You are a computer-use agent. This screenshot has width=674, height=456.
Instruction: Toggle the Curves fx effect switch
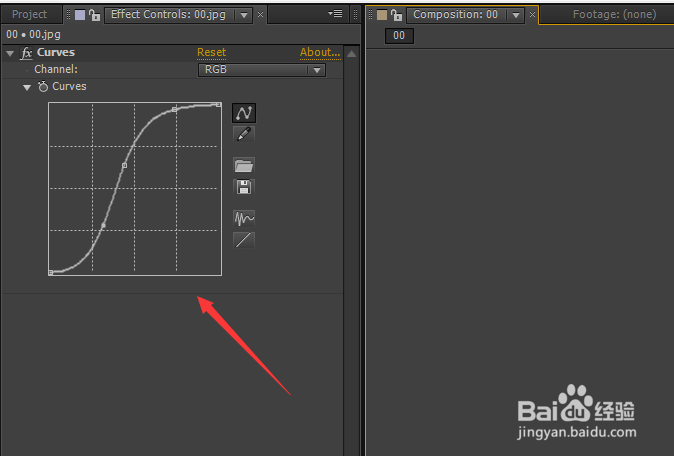pyautogui.click(x=26, y=53)
